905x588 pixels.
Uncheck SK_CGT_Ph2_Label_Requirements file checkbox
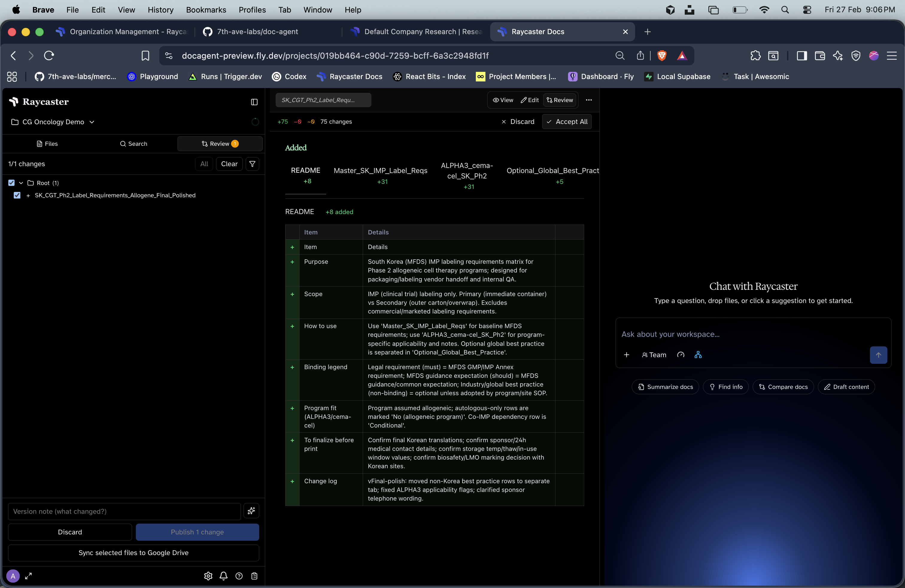[17, 195]
